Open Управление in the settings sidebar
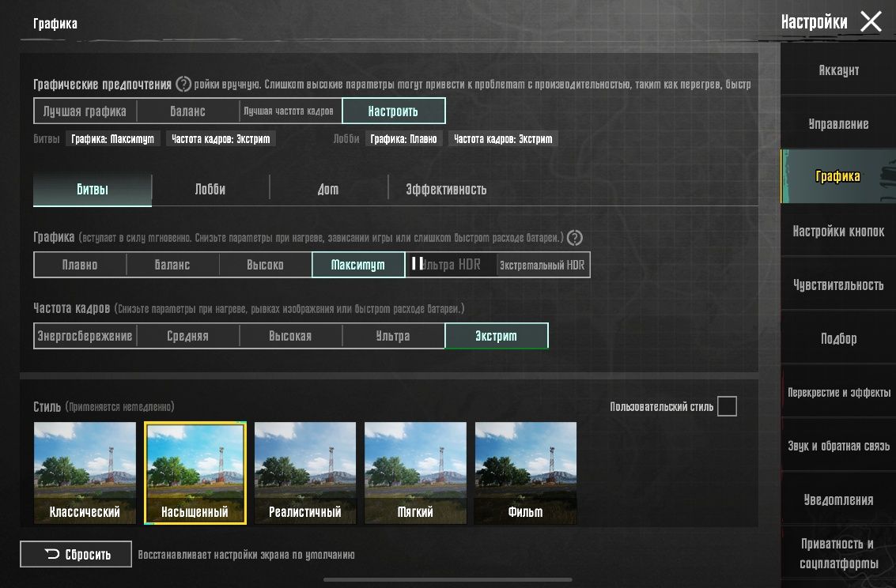Viewport: 896px width, 588px height. pyautogui.click(x=838, y=124)
